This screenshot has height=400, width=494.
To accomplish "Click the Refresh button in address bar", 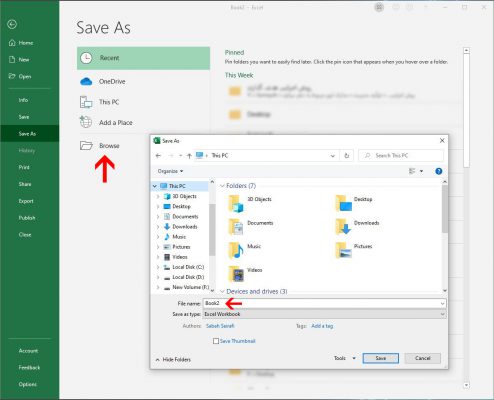I will (x=347, y=156).
